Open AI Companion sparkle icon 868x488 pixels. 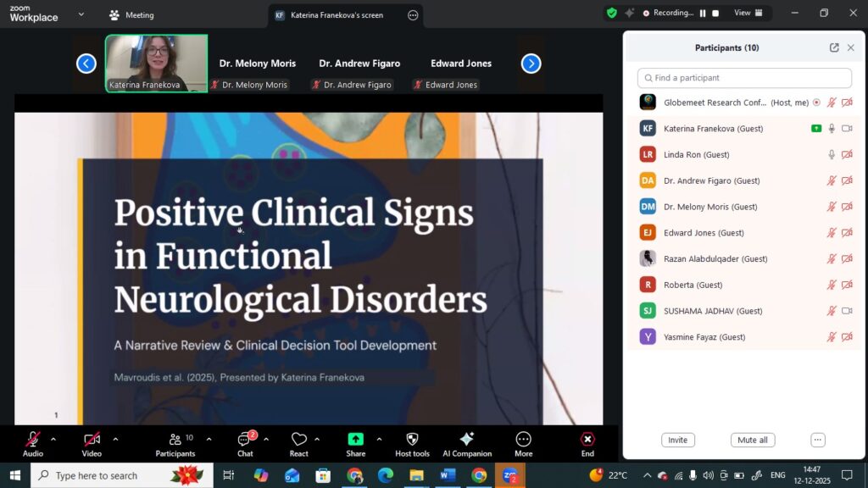click(x=466, y=439)
